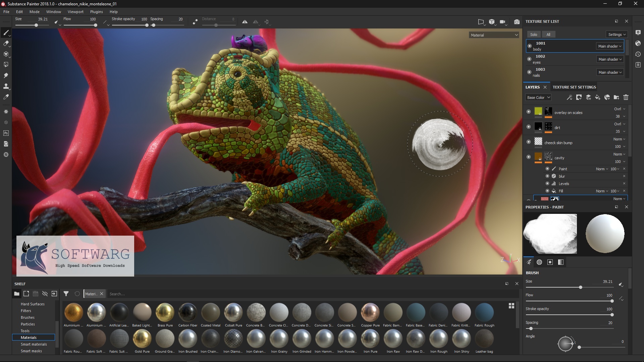Image resolution: width=644 pixels, height=362 pixels.
Task: Click the shelf filter funnel icon
Action: tap(66, 294)
